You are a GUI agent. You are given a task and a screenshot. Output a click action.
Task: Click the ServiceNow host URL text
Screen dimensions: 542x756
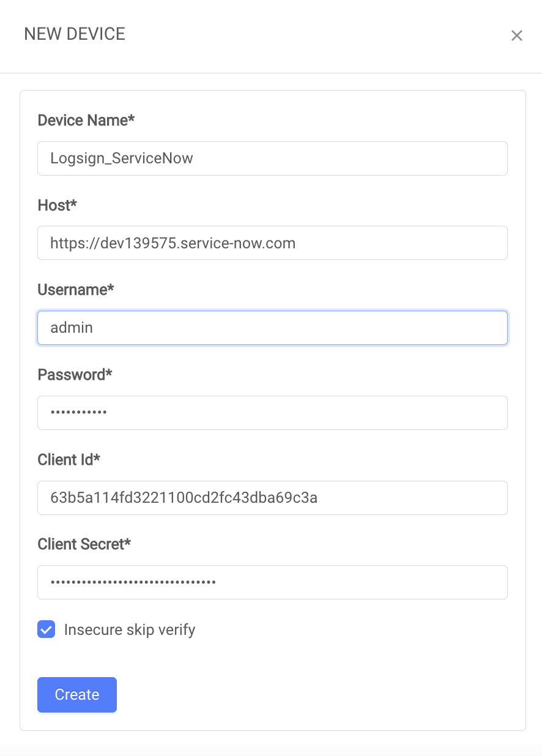[173, 243]
